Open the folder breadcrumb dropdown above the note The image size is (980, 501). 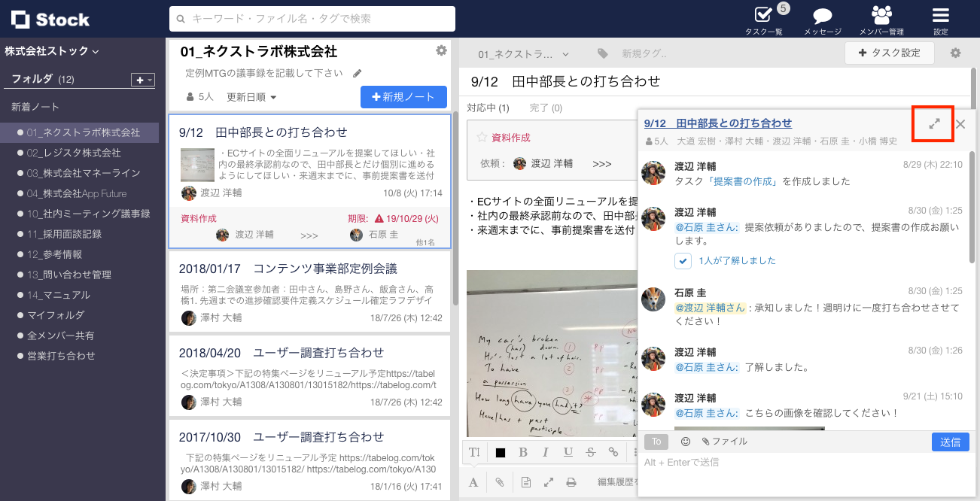(x=520, y=53)
